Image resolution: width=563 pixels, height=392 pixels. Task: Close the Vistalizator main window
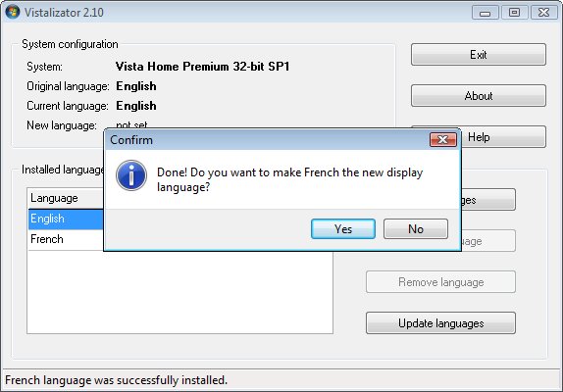(543, 13)
